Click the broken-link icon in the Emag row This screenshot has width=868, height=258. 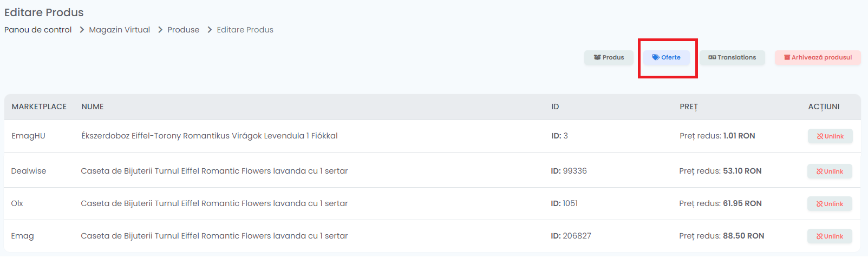pyautogui.click(x=820, y=236)
